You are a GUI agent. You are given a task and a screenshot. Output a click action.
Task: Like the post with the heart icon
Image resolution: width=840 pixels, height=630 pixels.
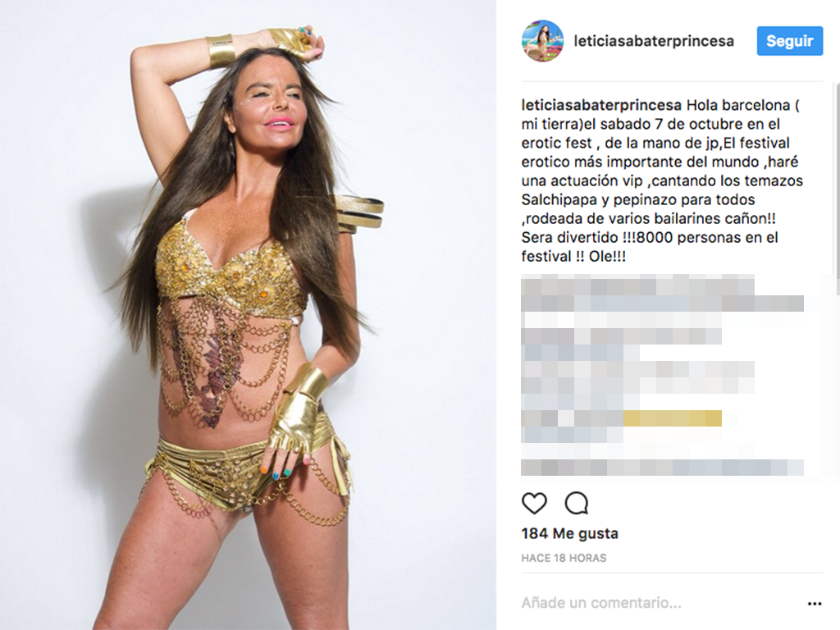coord(534,503)
